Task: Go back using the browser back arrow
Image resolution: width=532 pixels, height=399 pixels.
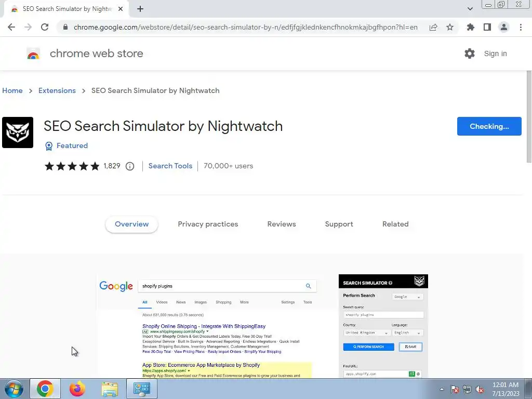Action: (11, 27)
